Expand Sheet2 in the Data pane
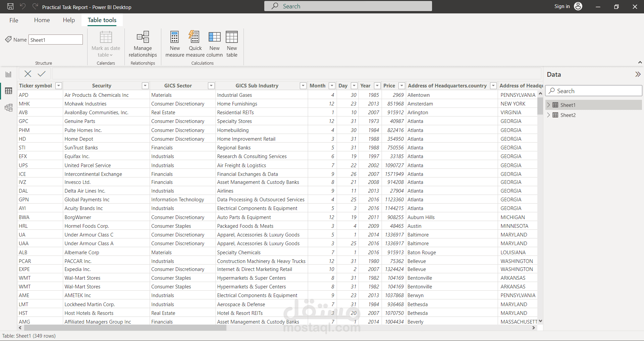 (549, 115)
